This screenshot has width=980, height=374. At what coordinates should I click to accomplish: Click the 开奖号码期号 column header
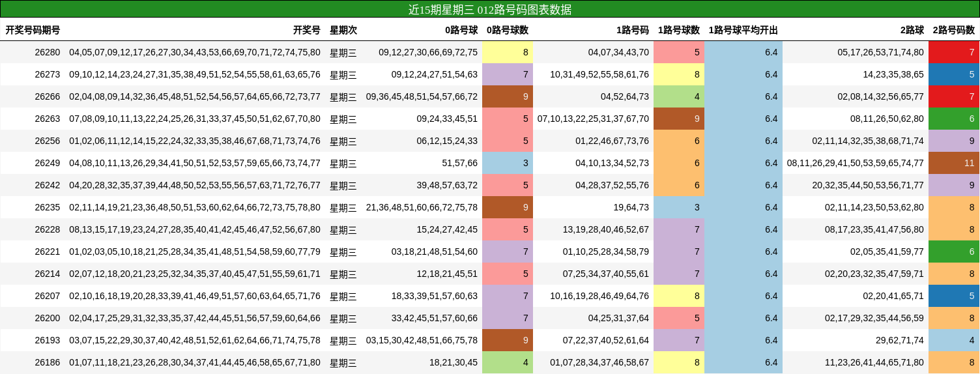pyautogui.click(x=33, y=30)
